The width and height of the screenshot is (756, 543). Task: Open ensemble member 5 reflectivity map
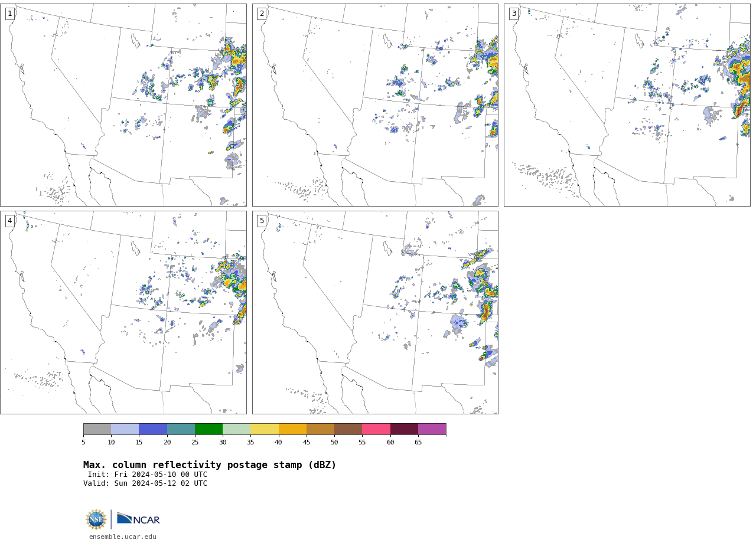375,312
